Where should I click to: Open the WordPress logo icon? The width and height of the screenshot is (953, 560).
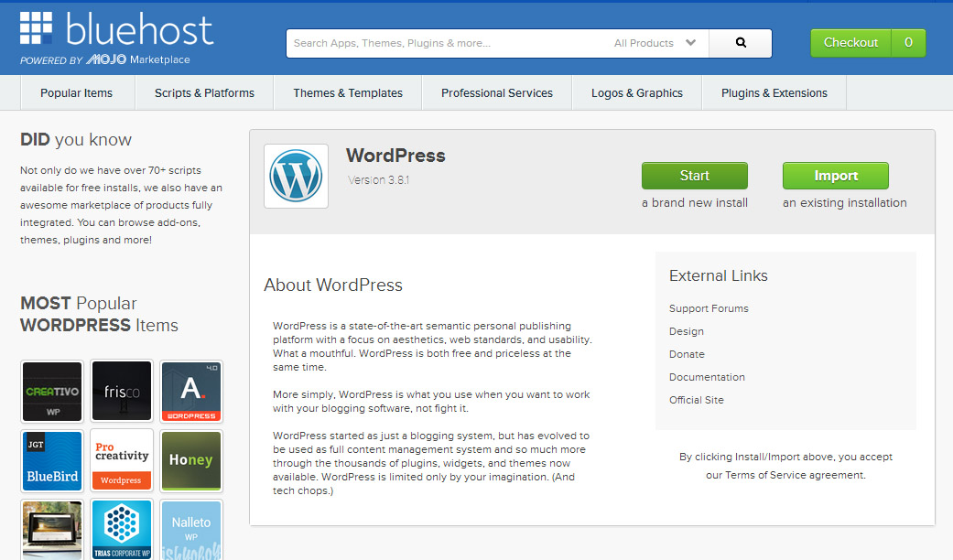(x=296, y=176)
